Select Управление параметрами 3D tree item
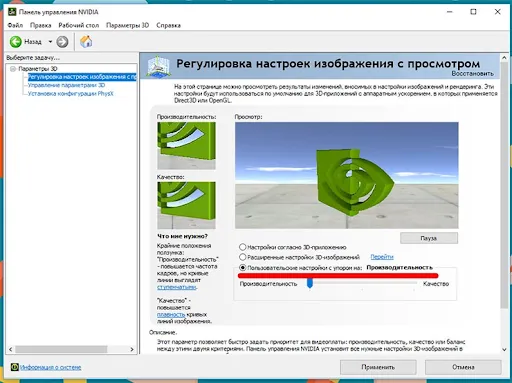Viewport: 512px width, 383px height. pyautogui.click(x=66, y=85)
